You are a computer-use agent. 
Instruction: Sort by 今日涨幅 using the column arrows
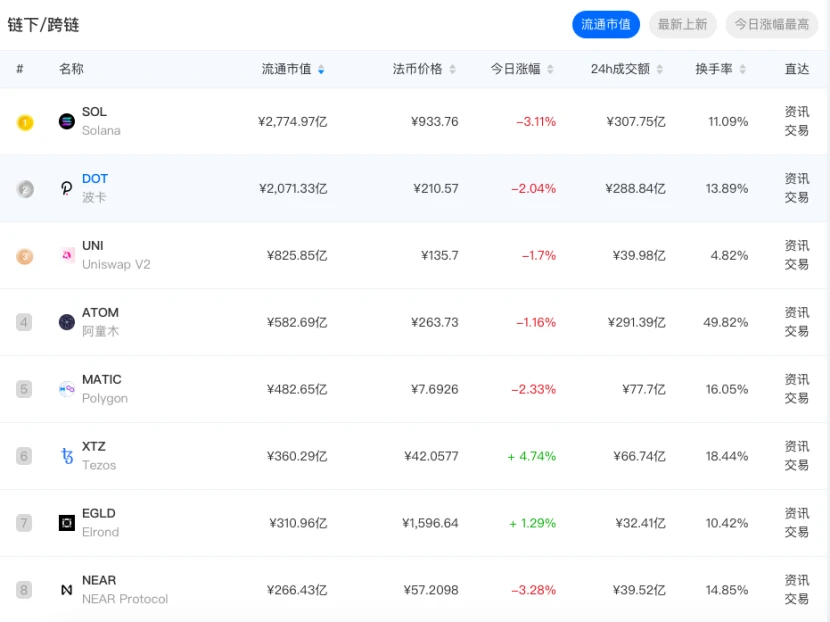coord(550,69)
